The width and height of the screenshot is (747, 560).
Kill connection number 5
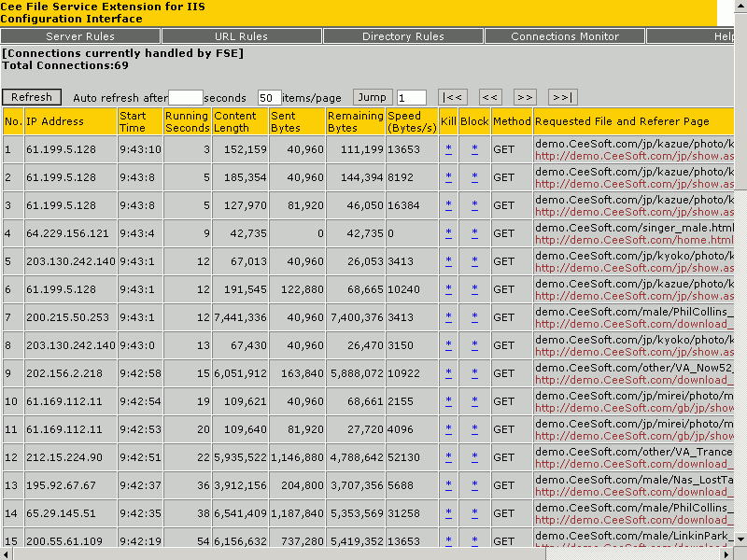[x=448, y=261]
